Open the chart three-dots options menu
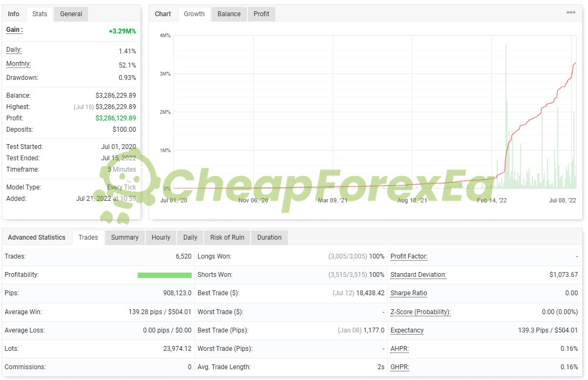The image size is (588, 380). tap(570, 12)
